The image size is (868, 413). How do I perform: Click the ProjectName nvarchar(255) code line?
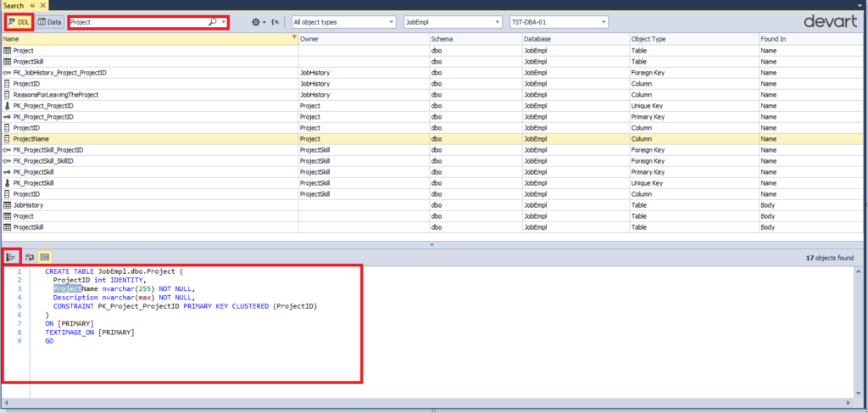tap(125, 288)
